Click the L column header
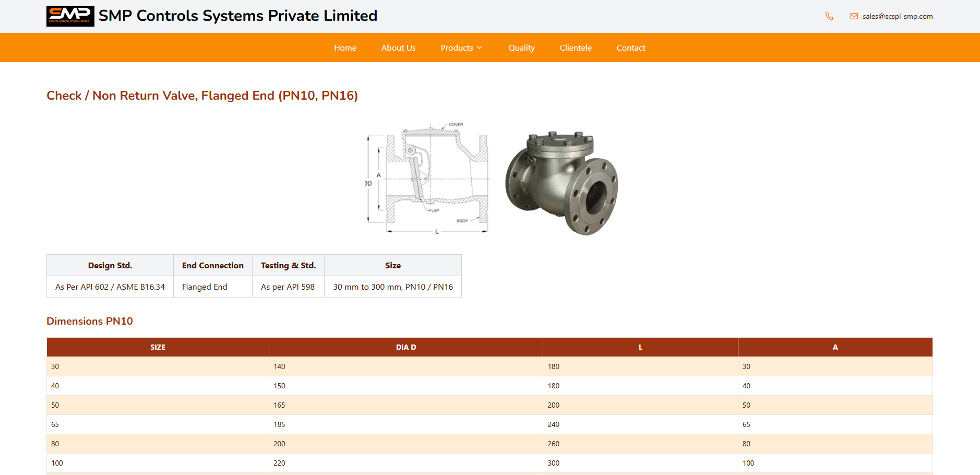 (x=640, y=347)
